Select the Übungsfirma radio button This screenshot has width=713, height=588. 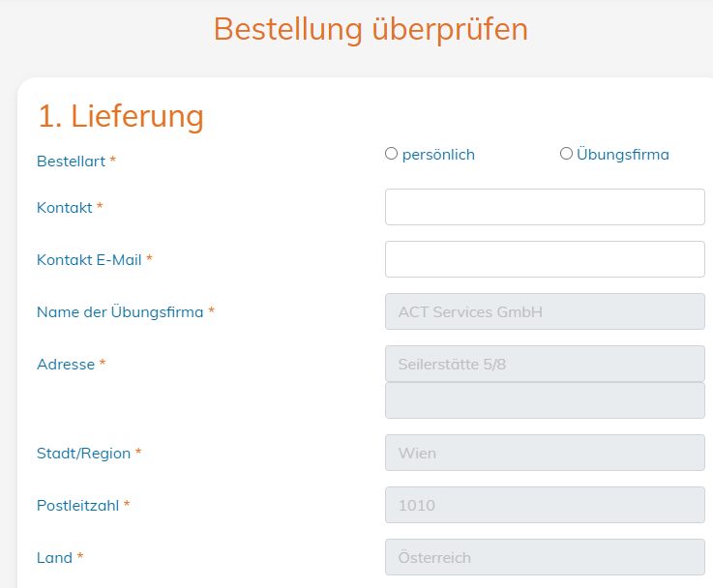[566, 154]
